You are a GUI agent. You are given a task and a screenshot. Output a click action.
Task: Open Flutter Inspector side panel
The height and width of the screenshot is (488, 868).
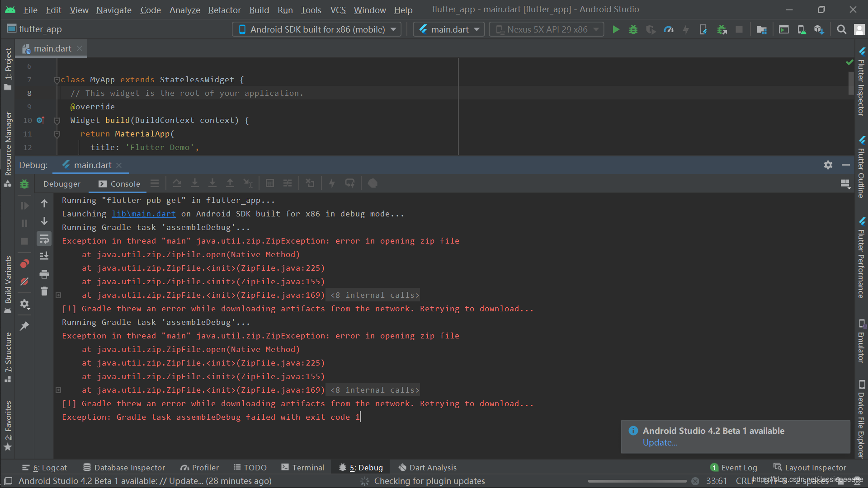pyautogui.click(x=861, y=81)
